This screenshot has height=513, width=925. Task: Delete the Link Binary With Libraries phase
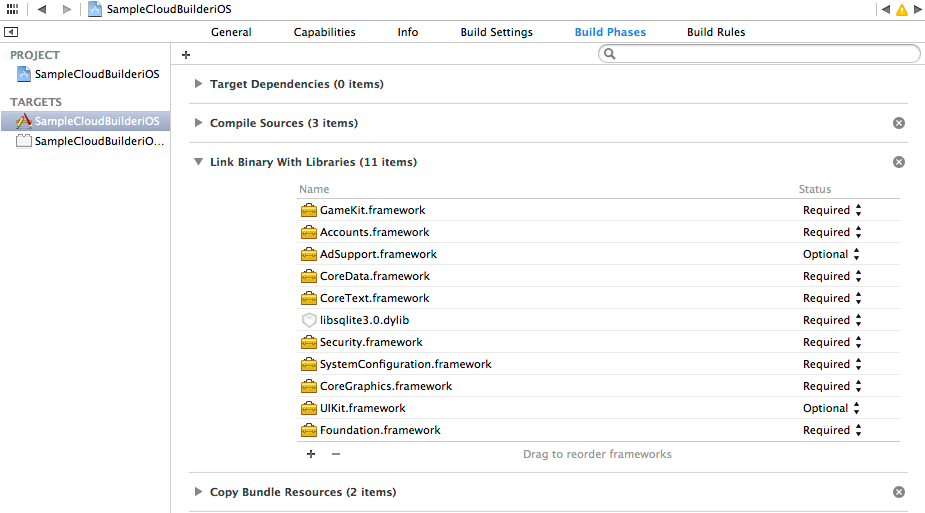(x=898, y=162)
